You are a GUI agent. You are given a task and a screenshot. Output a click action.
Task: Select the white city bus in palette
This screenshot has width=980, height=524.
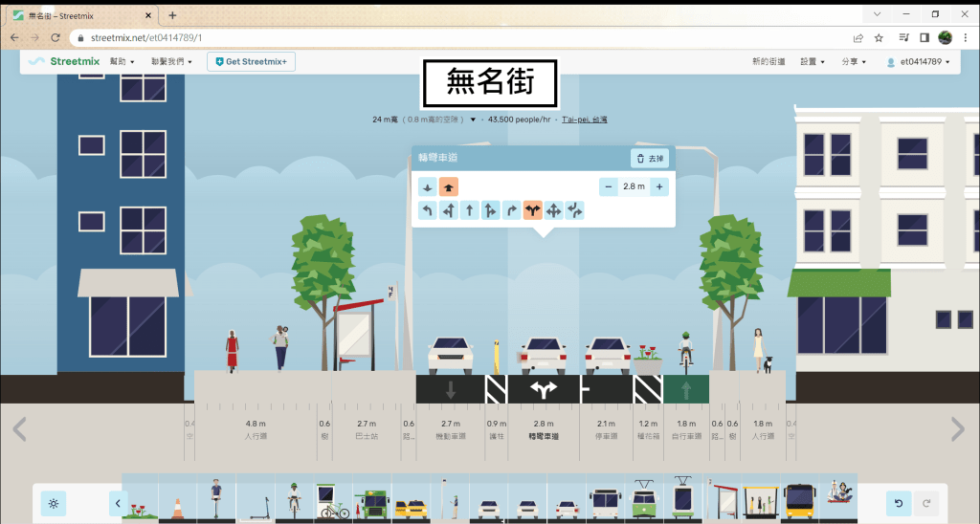pyautogui.click(x=606, y=498)
